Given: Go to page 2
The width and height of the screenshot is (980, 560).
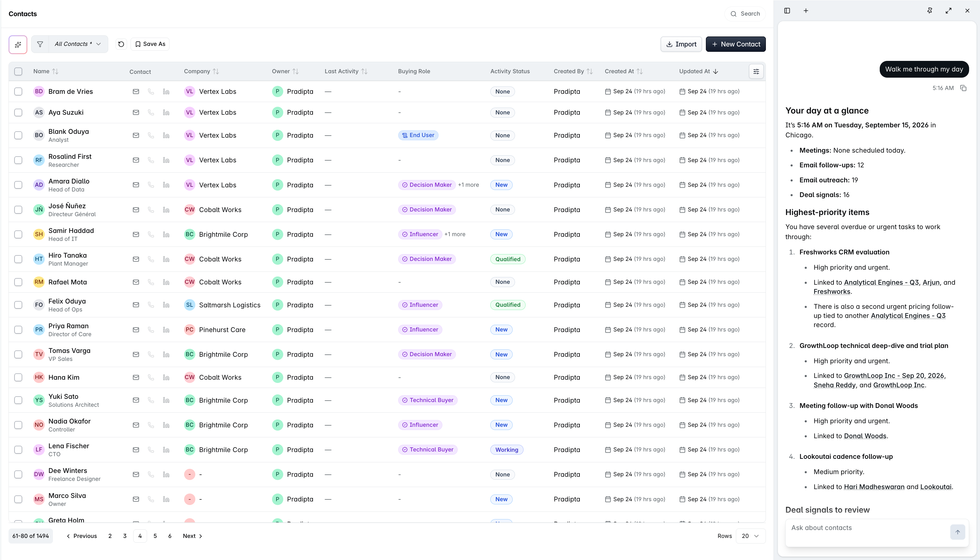Looking at the screenshot, I should 110,536.
